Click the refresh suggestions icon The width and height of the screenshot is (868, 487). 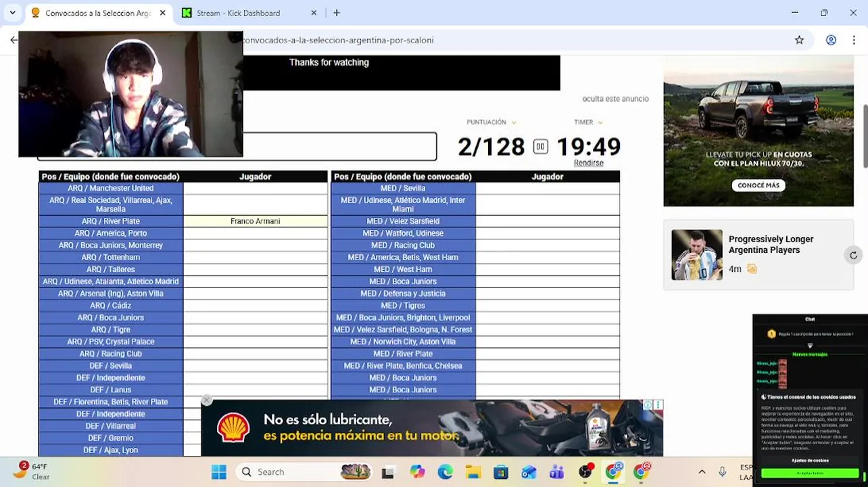pyautogui.click(x=853, y=255)
